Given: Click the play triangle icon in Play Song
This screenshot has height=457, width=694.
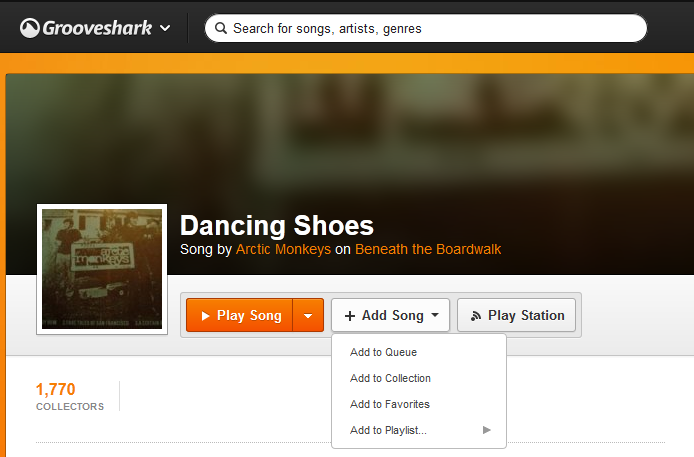Looking at the screenshot, I should (205, 316).
